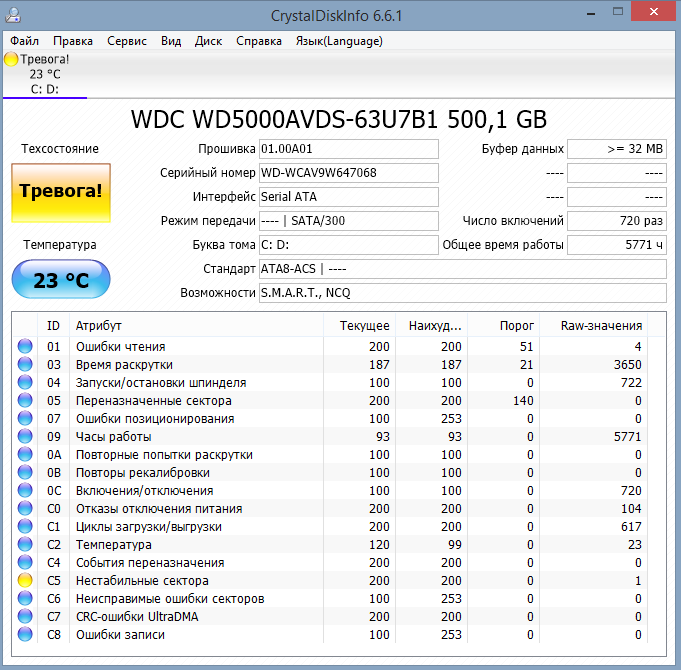Click the yellow warning dot for Нестабильные сектора
The height and width of the screenshot is (670, 681).
point(25,580)
